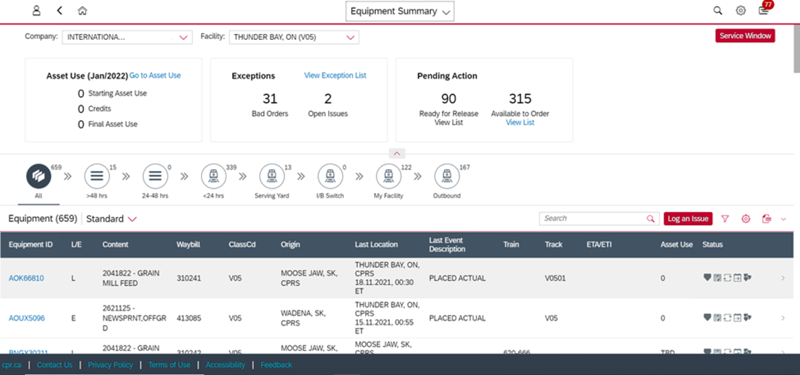Open the Feedback footer link
Viewport: 800px width, 375px height.
(x=276, y=365)
